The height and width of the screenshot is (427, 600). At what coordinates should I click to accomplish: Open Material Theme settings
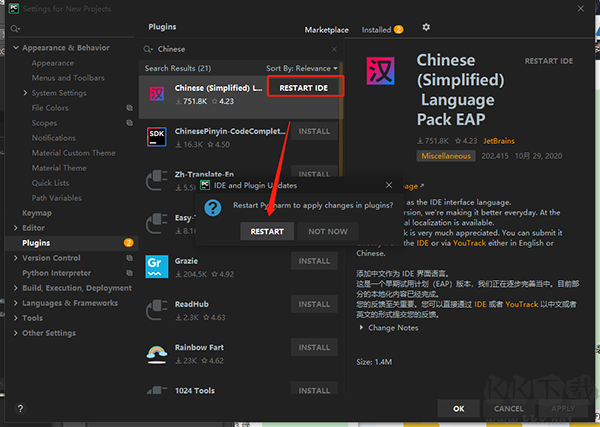[x=59, y=168]
